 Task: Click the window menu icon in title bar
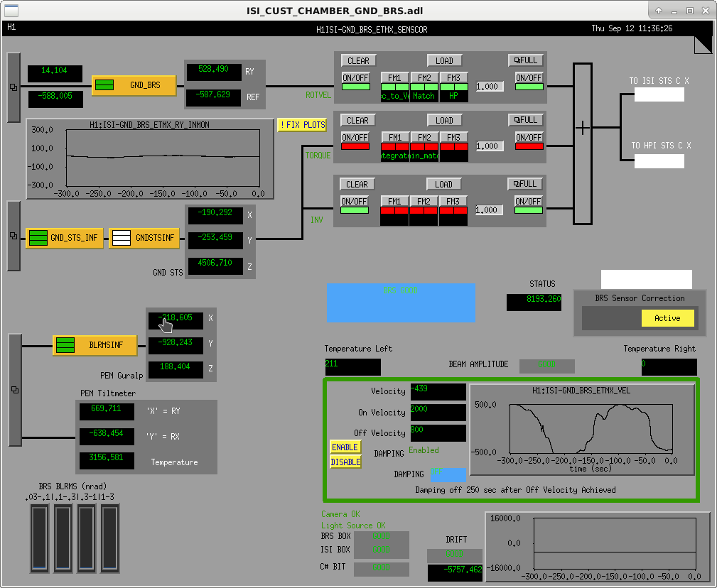(x=11, y=10)
